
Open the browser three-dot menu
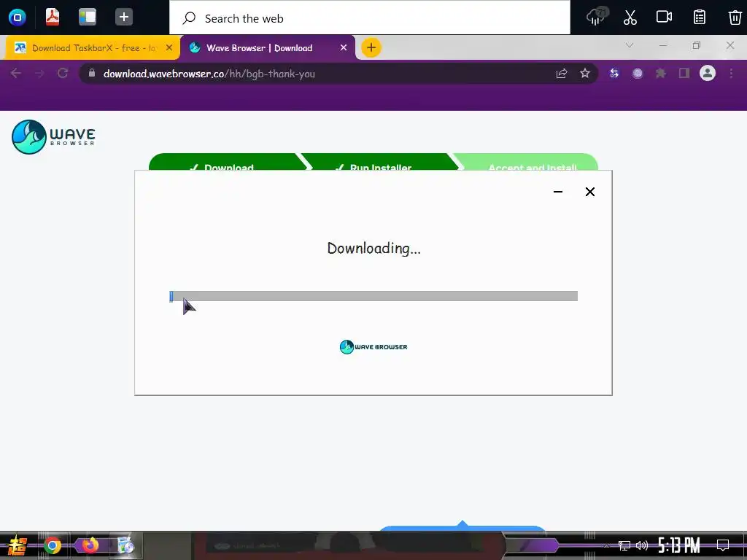pos(731,74)
